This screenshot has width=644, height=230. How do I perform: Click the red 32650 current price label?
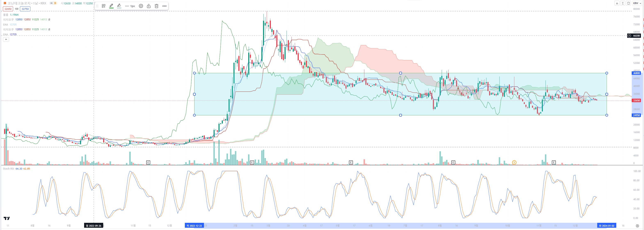(x=636, y=101)
